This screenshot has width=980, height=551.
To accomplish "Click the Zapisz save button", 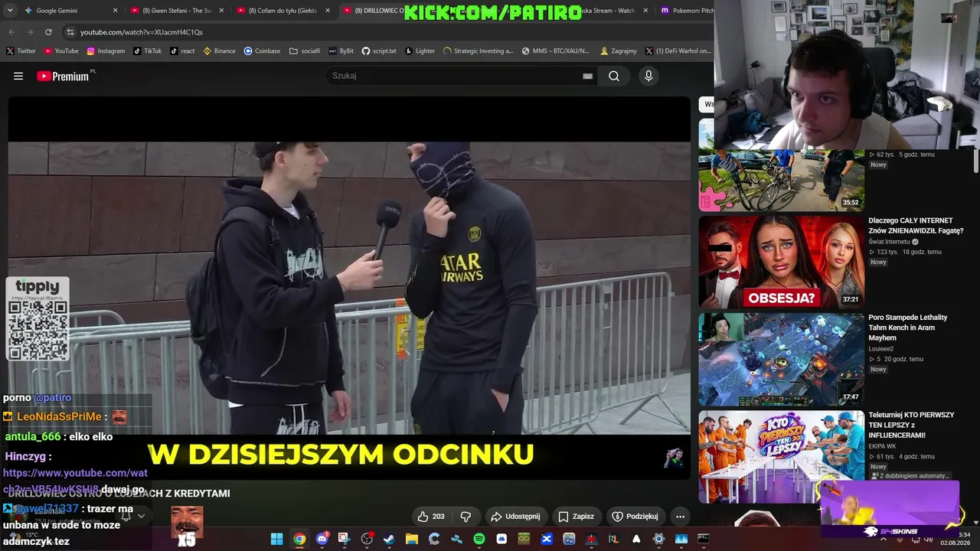I will 577,517.
